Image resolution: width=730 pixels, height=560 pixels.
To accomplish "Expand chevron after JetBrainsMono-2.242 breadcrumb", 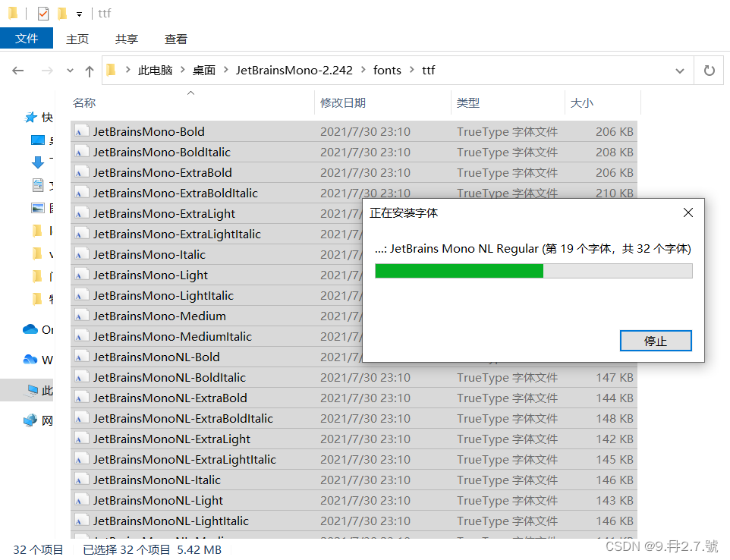I will (363, 70).
